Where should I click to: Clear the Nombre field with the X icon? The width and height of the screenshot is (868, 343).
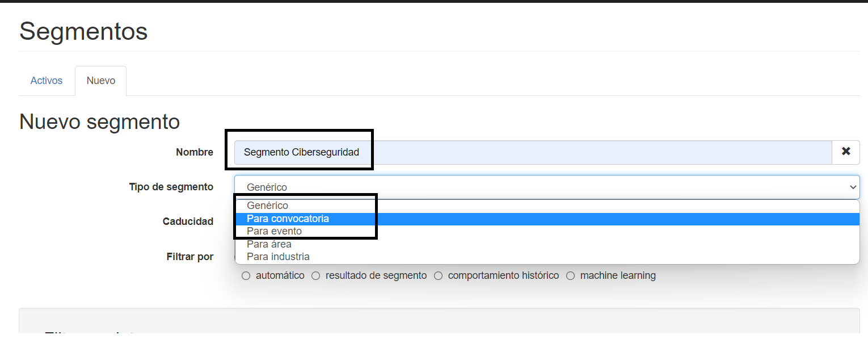click(x=846, y=152)
